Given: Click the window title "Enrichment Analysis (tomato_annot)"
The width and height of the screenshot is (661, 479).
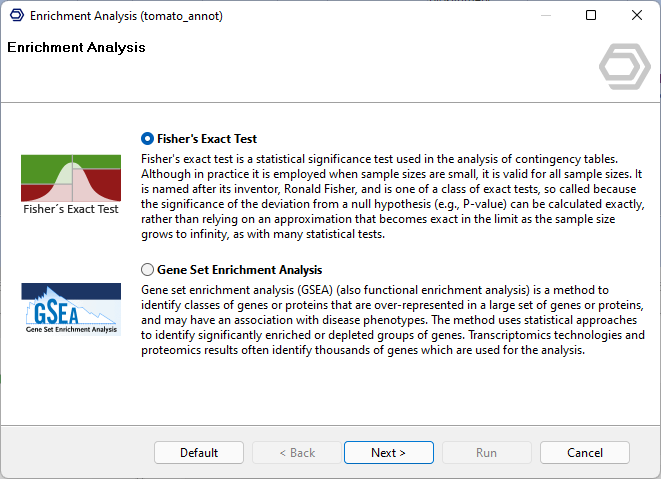Looking at the screenshot, I should tap(126, 16).
